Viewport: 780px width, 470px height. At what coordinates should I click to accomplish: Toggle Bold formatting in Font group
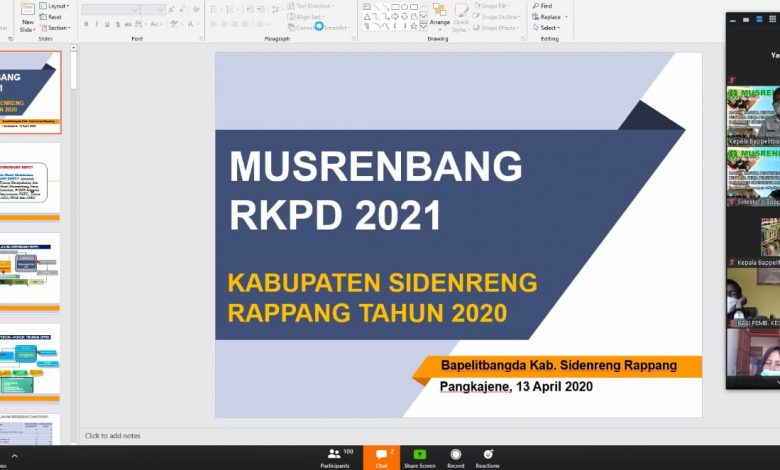click(86, 24)
